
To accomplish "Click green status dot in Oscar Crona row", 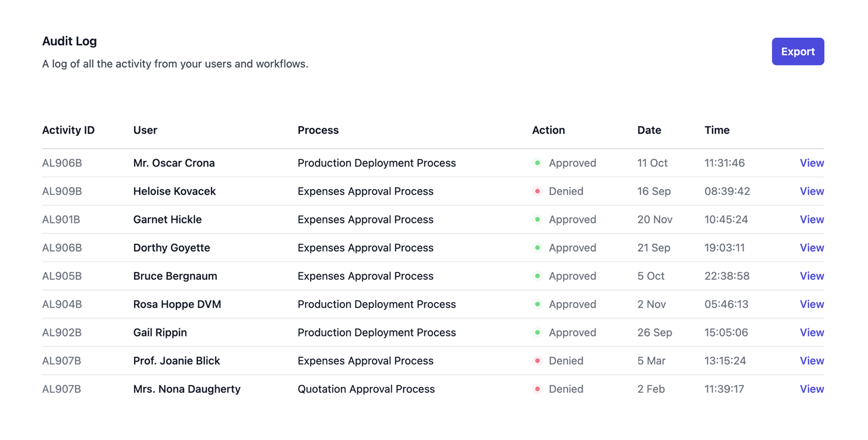I will coord(537,163).
